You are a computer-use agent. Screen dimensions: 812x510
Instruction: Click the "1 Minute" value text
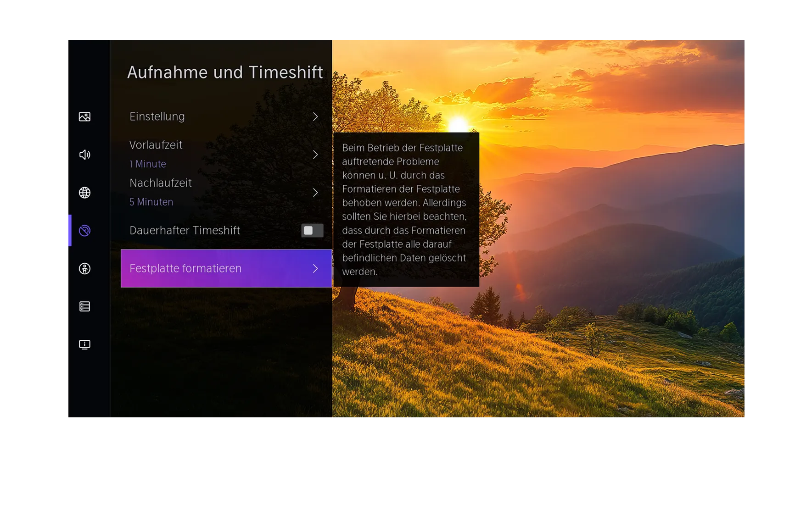148,164
